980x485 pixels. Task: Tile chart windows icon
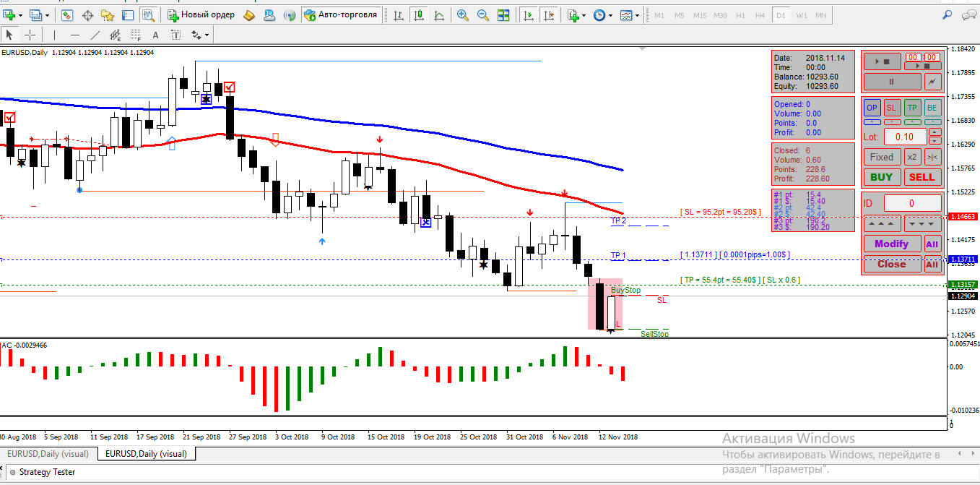(504, 14)
